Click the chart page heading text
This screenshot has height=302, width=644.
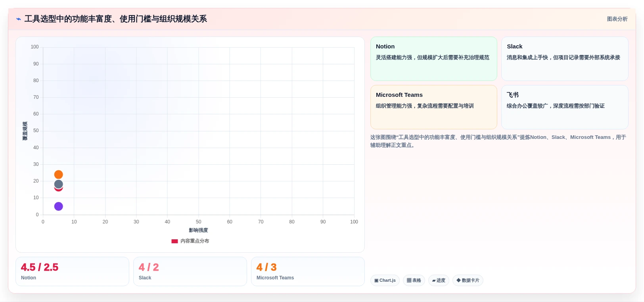tap(115, 19)
